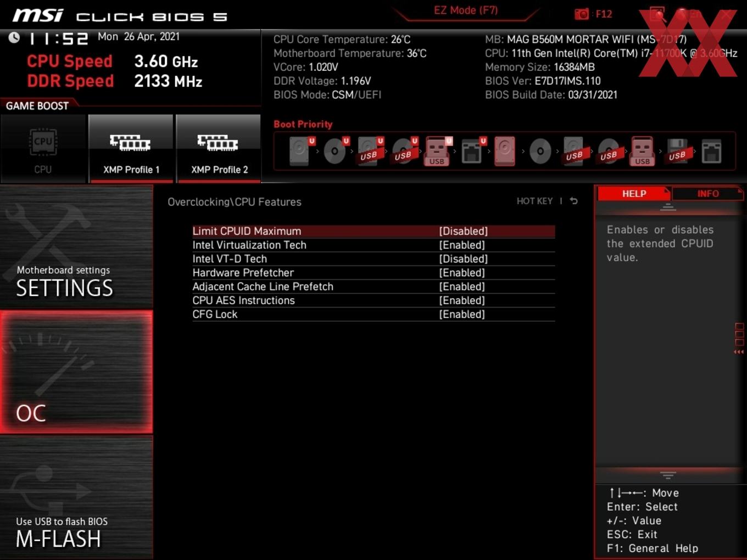Select the legacy USB key boot icon
747x560 pixels.
[643, 151]
